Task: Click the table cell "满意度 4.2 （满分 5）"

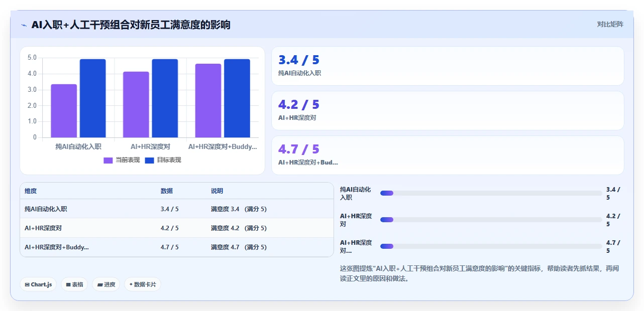Action: pyautogui.click(x=239, y=228)
